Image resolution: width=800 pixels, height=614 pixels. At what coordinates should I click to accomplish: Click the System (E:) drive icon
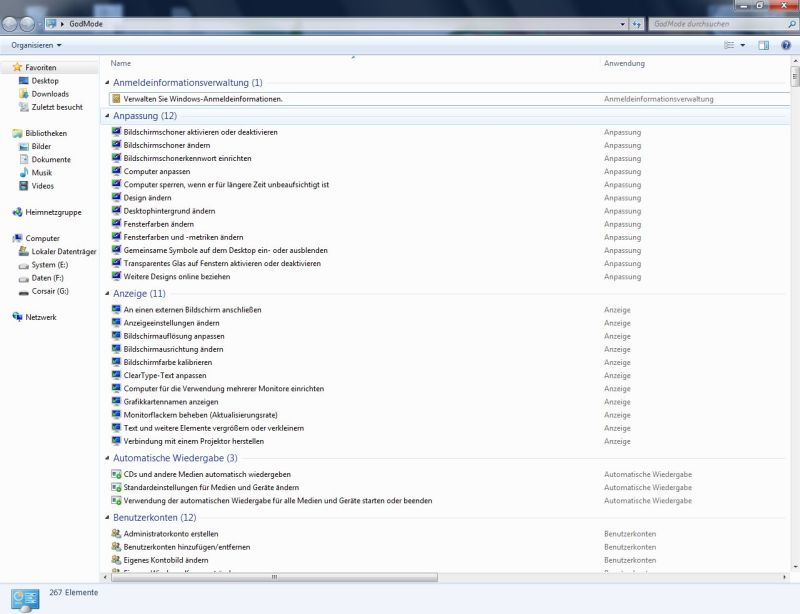pos(23,265)
